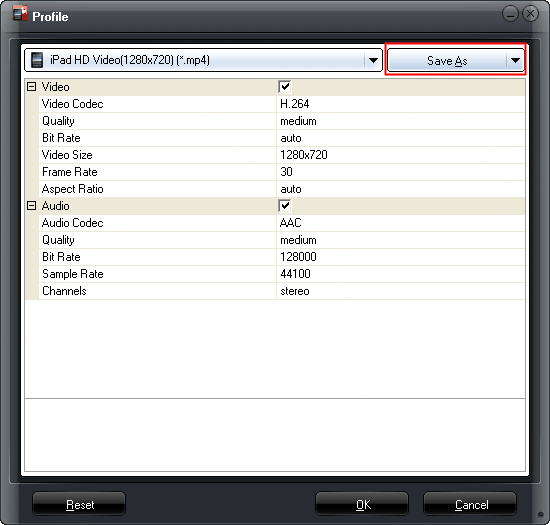Image resolution: width=550 pixels, height=525 pixels.
Task: Open the Save As dropdown arrow
Action: tap(515, 61)
